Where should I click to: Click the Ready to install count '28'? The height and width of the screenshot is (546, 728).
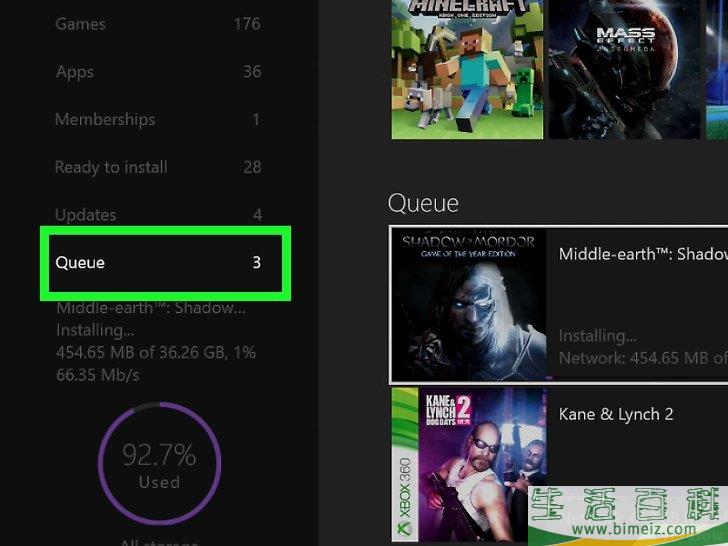(x=252, y=167)
